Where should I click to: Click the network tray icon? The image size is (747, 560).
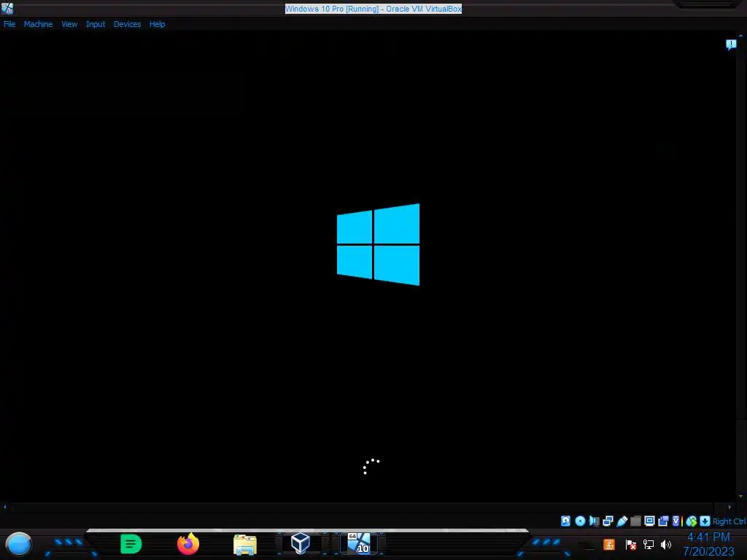tap(649, 544)
